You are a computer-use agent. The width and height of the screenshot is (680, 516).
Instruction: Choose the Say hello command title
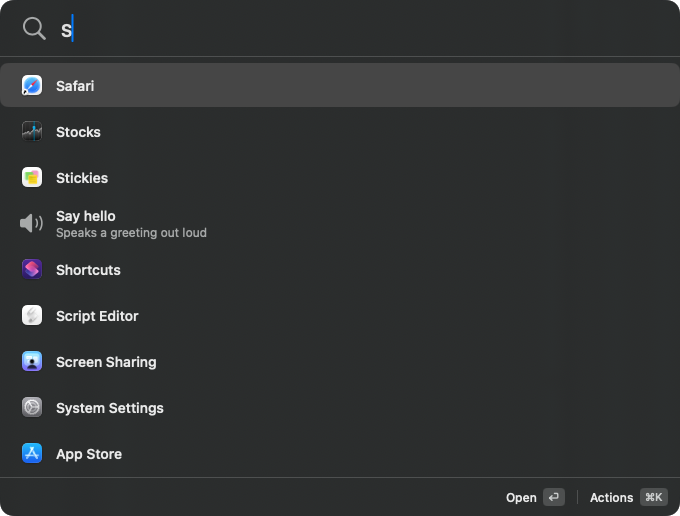(x=86, y=216)
